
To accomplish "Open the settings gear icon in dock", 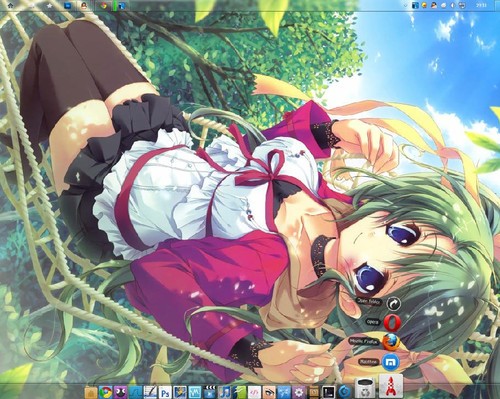I will (x=299, y=392).
